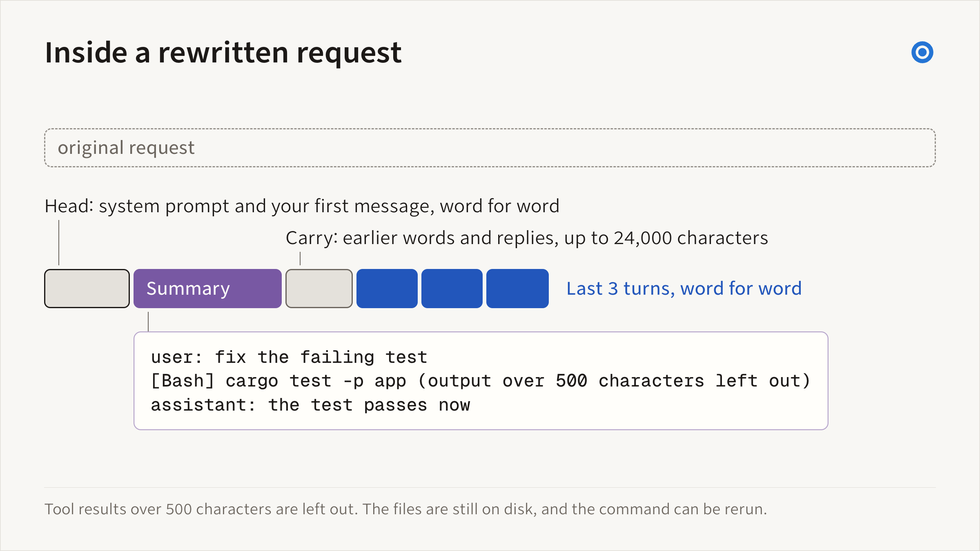Select the dashed original request box
Screen dimensions: 980x551
490,148
